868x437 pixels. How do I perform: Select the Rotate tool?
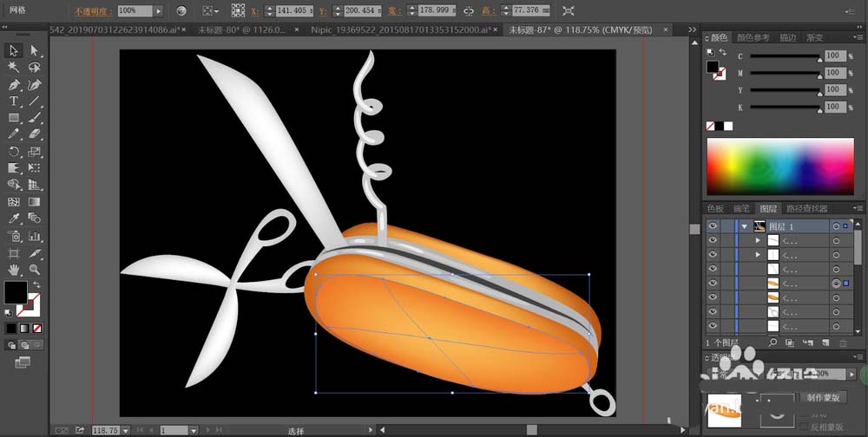tap(14, 152)
